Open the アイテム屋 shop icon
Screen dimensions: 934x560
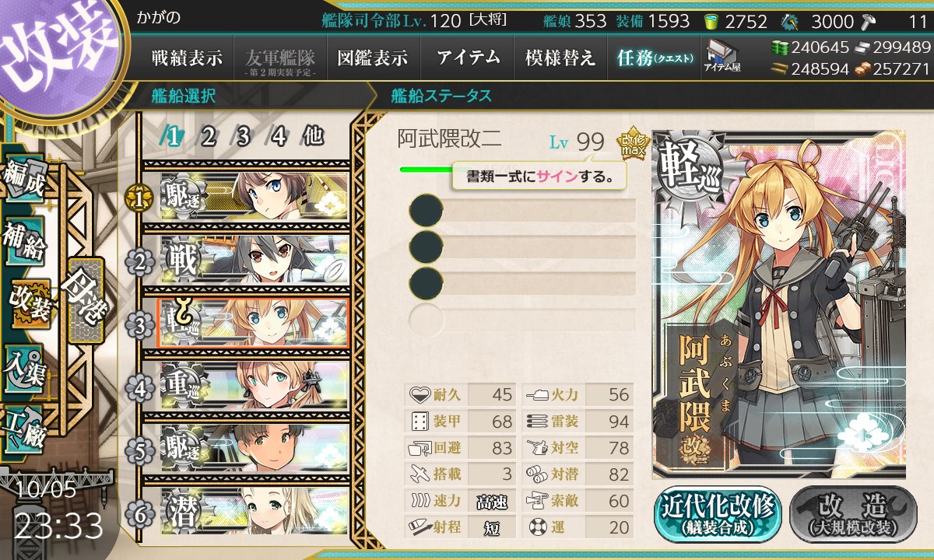[722, 57]
